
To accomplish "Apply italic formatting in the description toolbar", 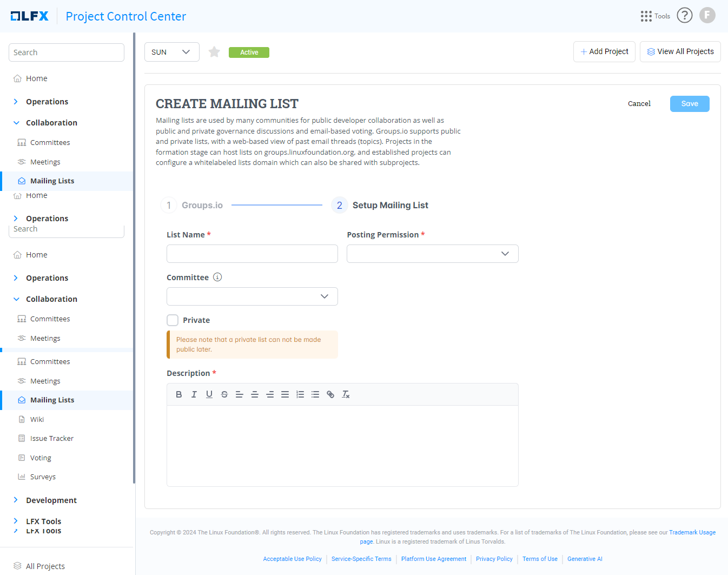I will 194,394.
